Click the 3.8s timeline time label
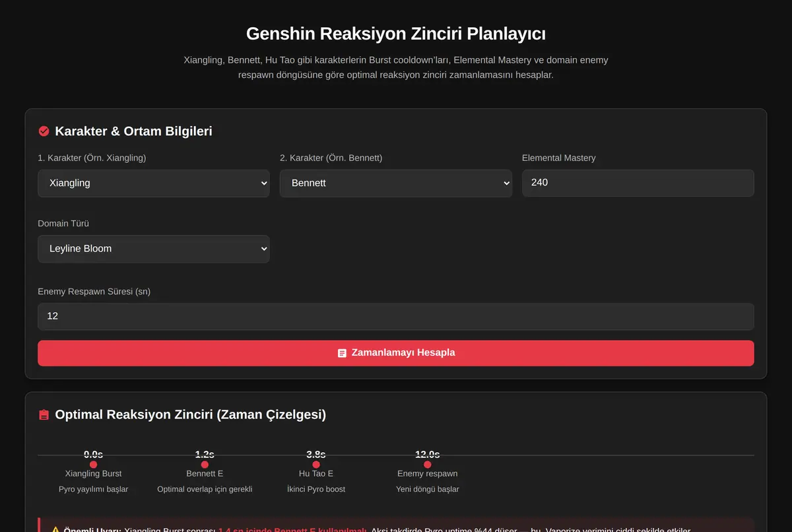This screenshot has height=532, width=792. point(316,455)
